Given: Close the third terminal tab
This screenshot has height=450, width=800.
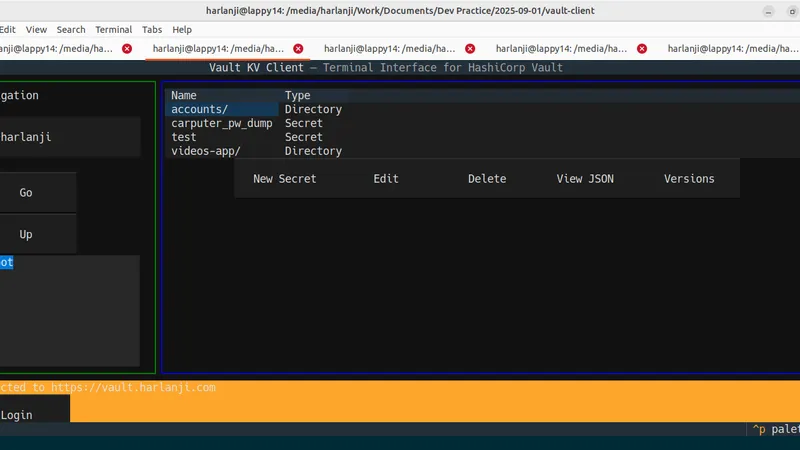Looking at the screenshot, I should click(470, 48).
